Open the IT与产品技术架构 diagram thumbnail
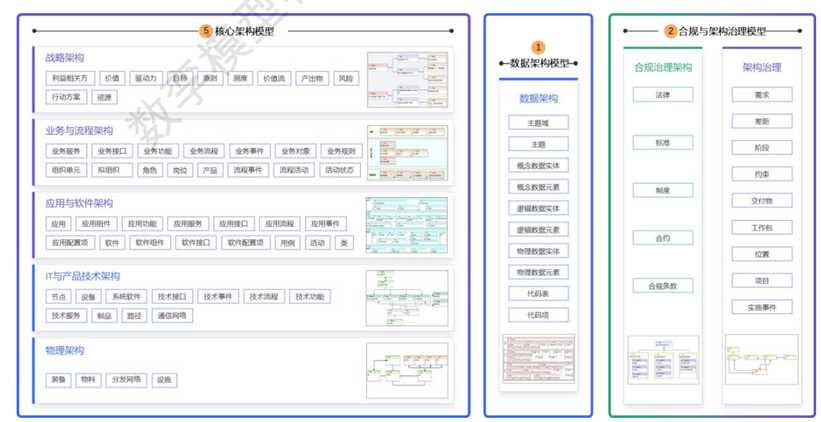 pyautogui.click(x=407, y=297)
